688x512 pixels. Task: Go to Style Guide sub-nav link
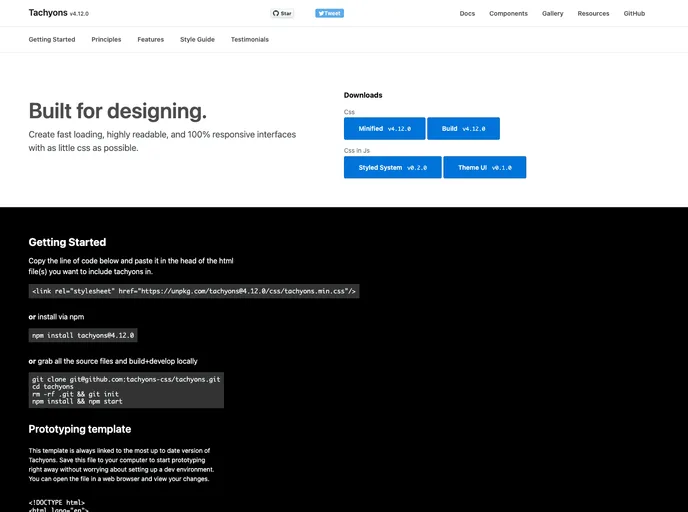[x=197, y=39]
